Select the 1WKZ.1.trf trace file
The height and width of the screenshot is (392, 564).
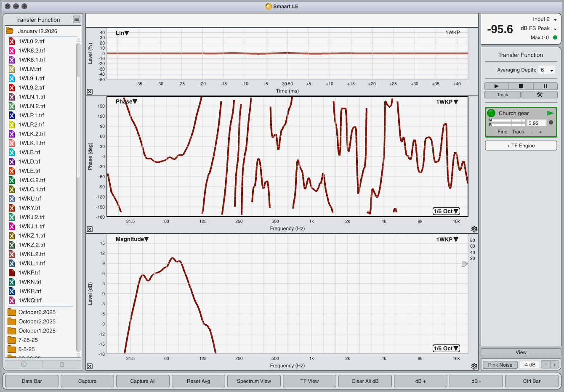32,236
